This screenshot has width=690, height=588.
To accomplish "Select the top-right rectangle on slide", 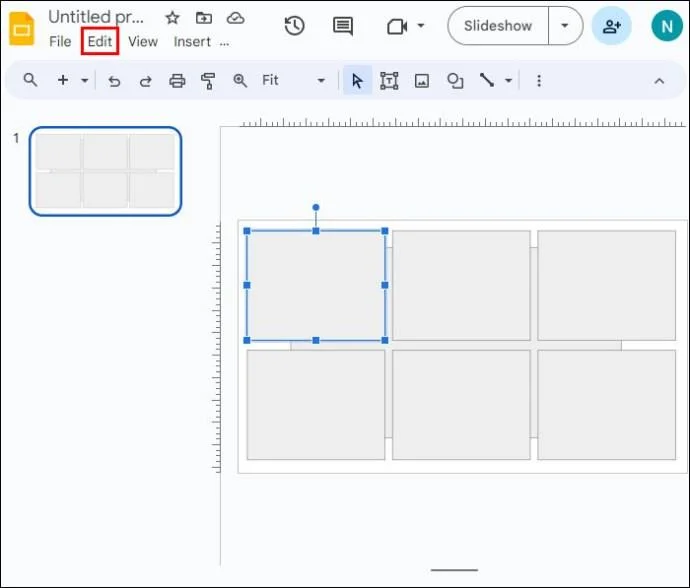I will 606,286.
